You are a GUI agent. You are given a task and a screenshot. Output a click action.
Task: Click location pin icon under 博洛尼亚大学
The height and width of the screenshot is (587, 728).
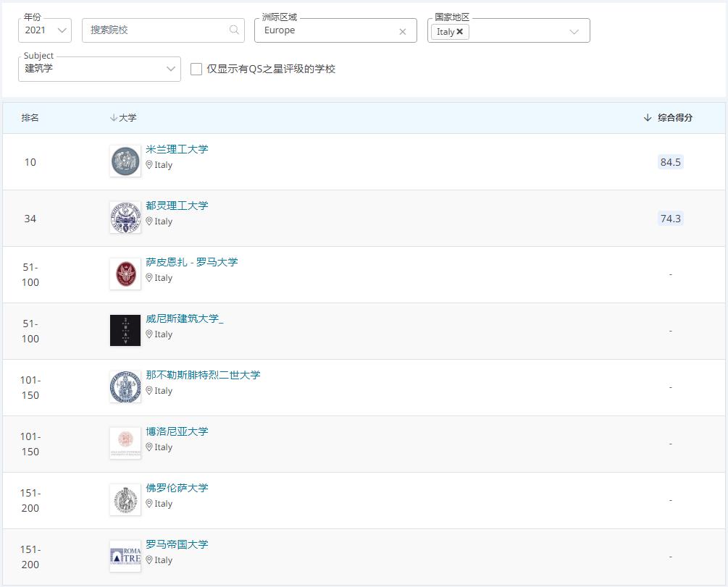[x=149, y=447]
